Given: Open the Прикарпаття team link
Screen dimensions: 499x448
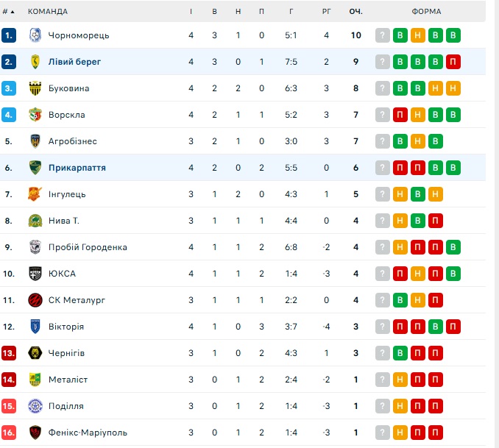Looking at the screenshot, I should pos(77,168).
